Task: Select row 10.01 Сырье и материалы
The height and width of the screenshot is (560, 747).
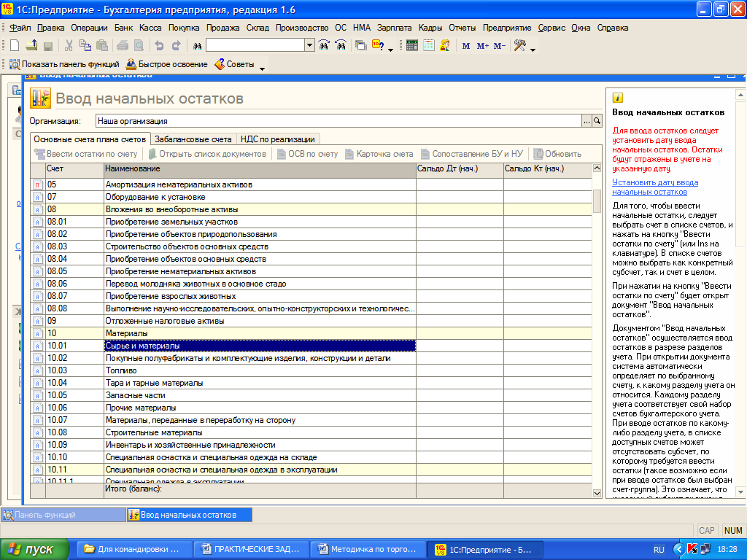Action: coord(311,346)
